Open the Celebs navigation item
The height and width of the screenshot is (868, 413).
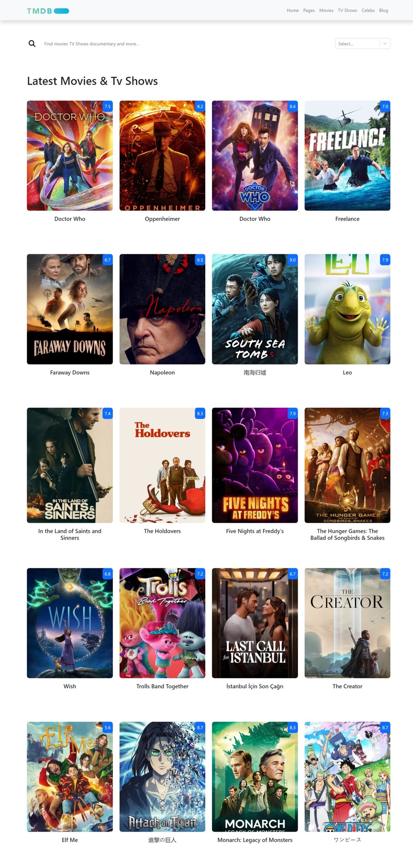368,10
